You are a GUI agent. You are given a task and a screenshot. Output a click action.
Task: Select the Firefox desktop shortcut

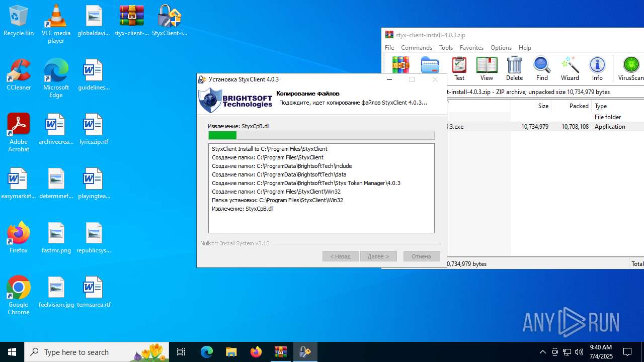(x=19, y=238)
